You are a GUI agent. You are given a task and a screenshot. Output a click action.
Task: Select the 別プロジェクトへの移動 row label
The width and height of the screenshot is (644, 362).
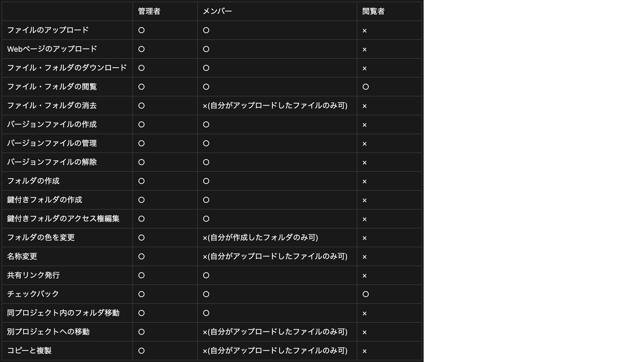click(x=48, y=332)
